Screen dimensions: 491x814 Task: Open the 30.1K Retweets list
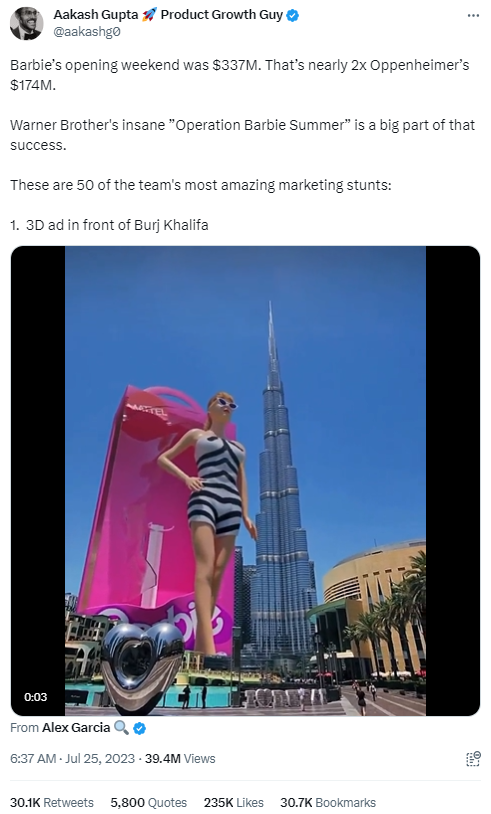tap(52, 802)
